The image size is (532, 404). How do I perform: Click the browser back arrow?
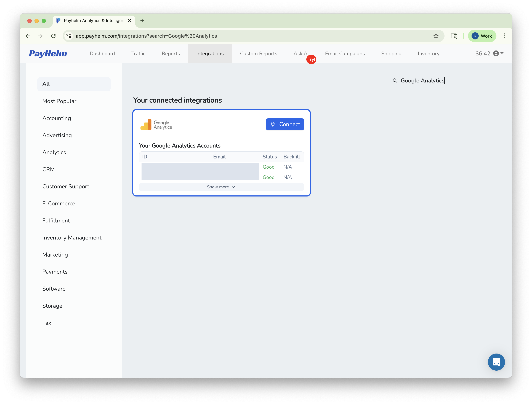(x=28, y=36)
